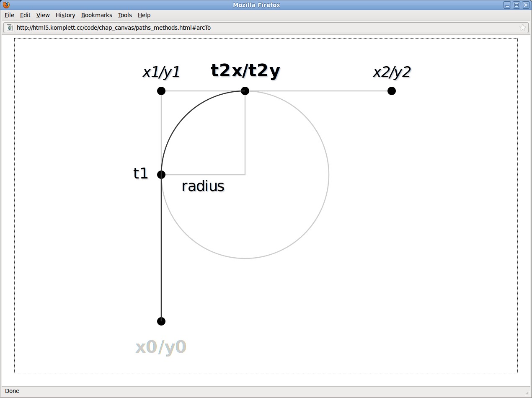Minimize the Firefox window
The image size is (532, 398).
(x=507, y=5)
